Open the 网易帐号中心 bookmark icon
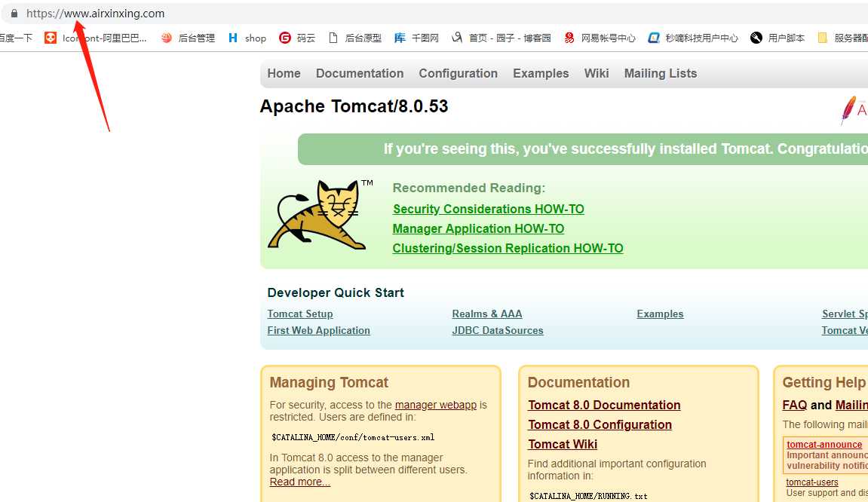Image resolution: width=868 pixels, height=502 pixels. click(x=569, y=38)
